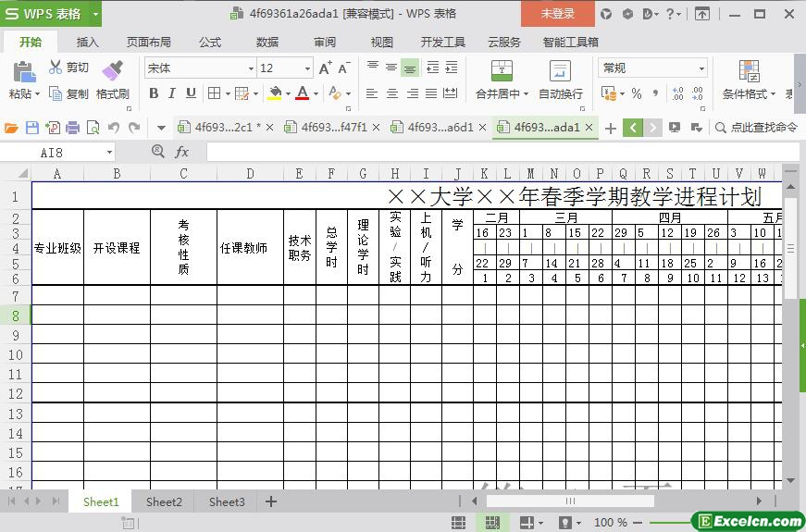Open the number format dropdown showing 常规

coord(701,68)
